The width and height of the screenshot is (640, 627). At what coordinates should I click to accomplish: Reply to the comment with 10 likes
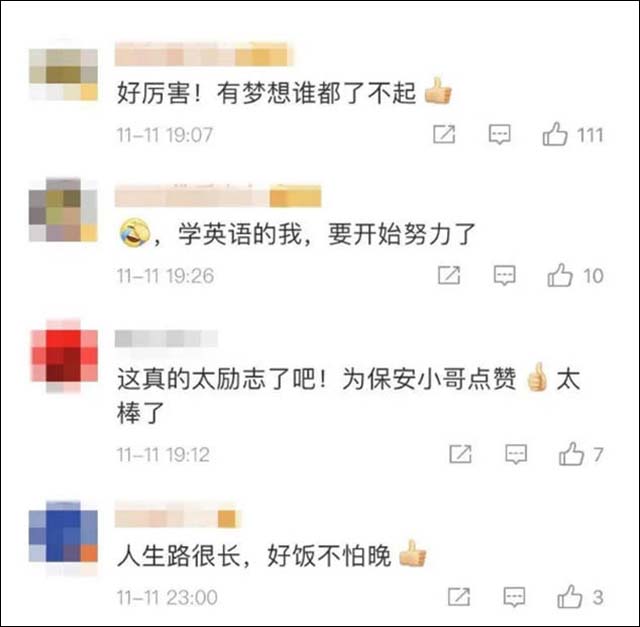click(x=504, y=275)
